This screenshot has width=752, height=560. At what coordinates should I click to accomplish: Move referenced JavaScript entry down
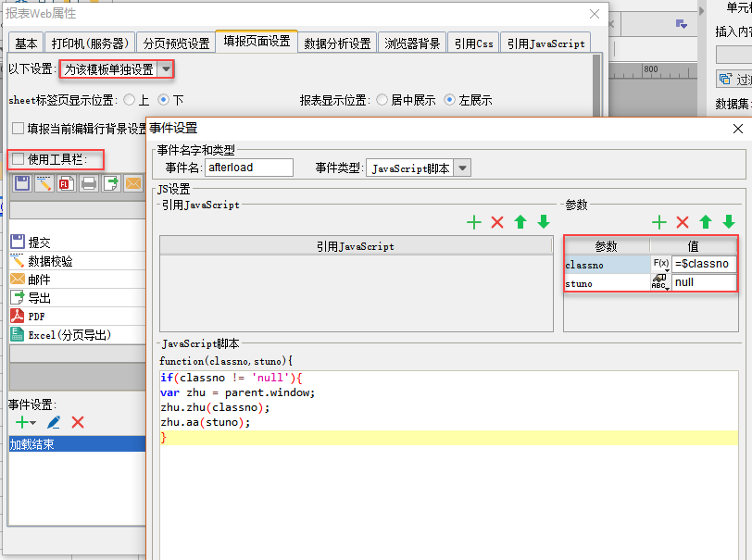pyautogui.click(x=544, y=222)
